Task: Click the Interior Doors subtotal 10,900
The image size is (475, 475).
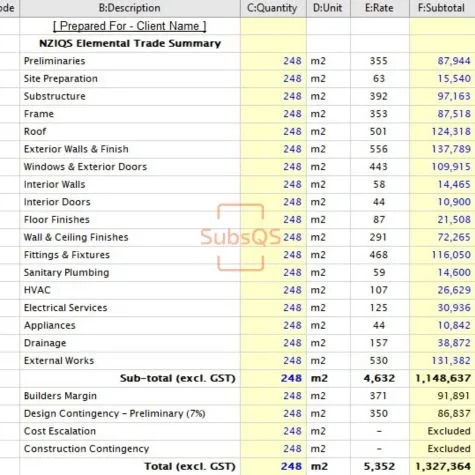Action: (454, 202)
